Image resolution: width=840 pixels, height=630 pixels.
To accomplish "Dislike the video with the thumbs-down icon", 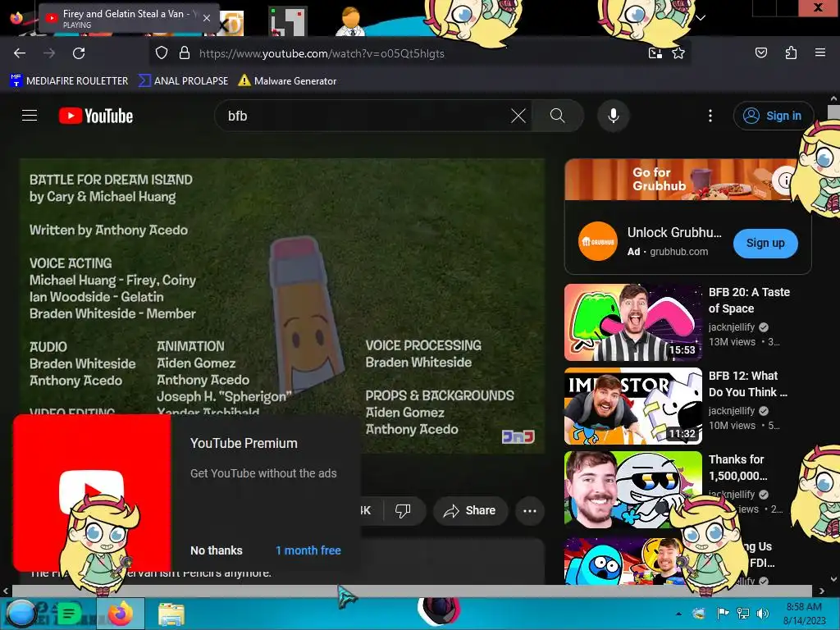I will click(403, 510).
